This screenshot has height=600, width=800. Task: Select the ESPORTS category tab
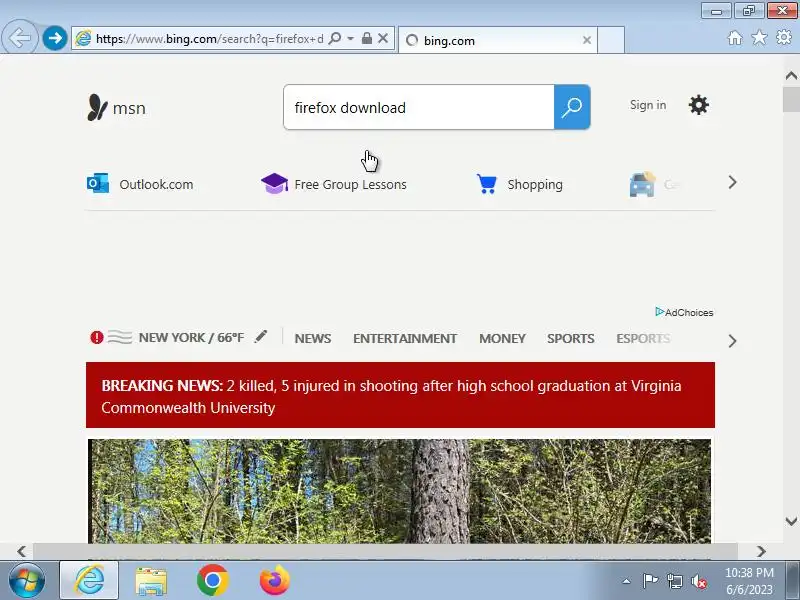tap(643, 338)
